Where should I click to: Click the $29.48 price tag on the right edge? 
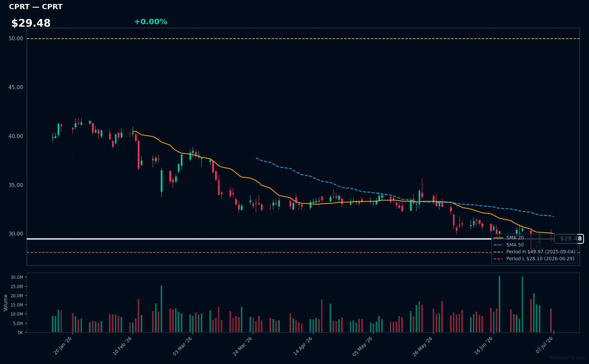pyautogui.click(x=569, y=239)
